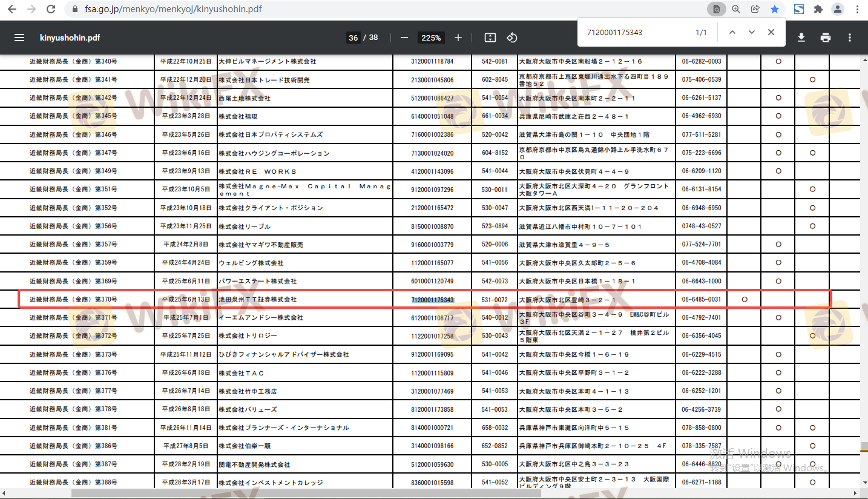Open the PDF sidebar hamburger menu
The image size is (868, 499).
(x=19, y=38)
